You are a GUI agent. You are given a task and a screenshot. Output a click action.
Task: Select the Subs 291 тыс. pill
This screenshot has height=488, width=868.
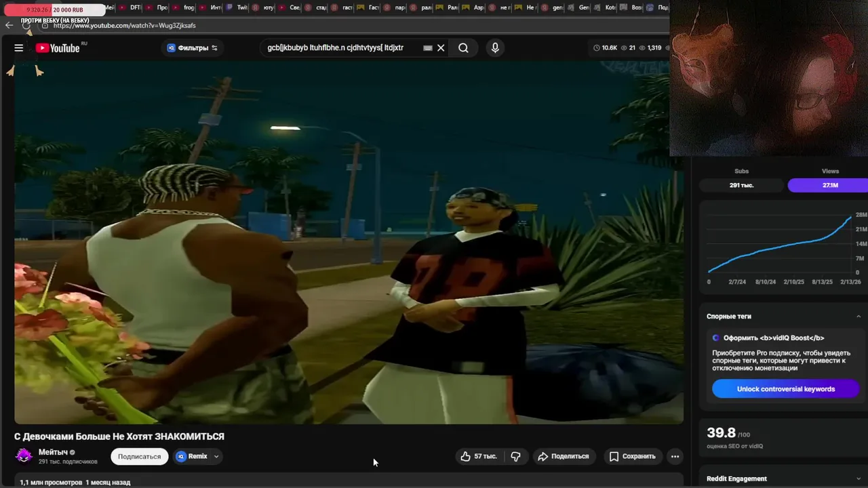(x=742, y=185)
